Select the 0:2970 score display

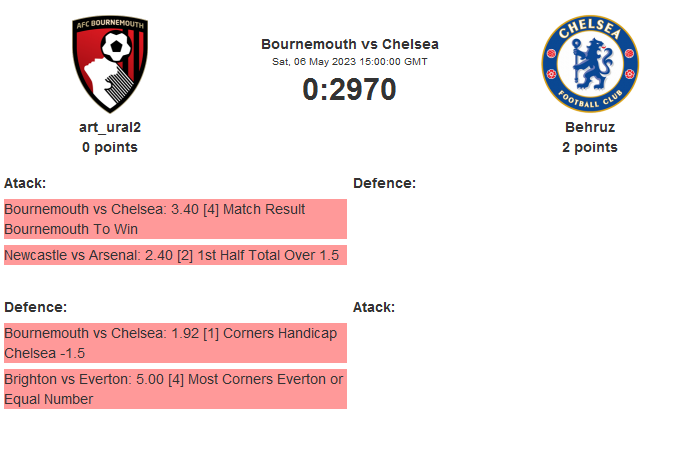350,90
